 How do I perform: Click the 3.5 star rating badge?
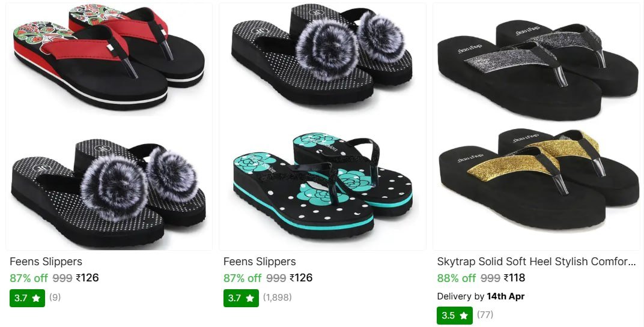tap(455, 316)
